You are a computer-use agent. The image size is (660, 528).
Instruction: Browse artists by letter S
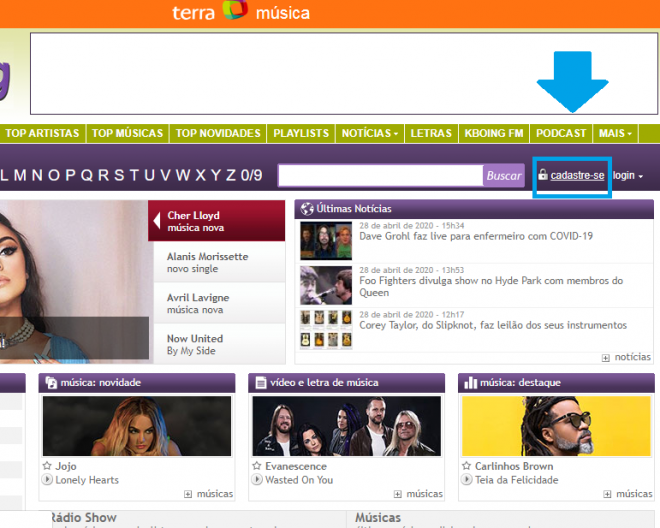(120, 175)
